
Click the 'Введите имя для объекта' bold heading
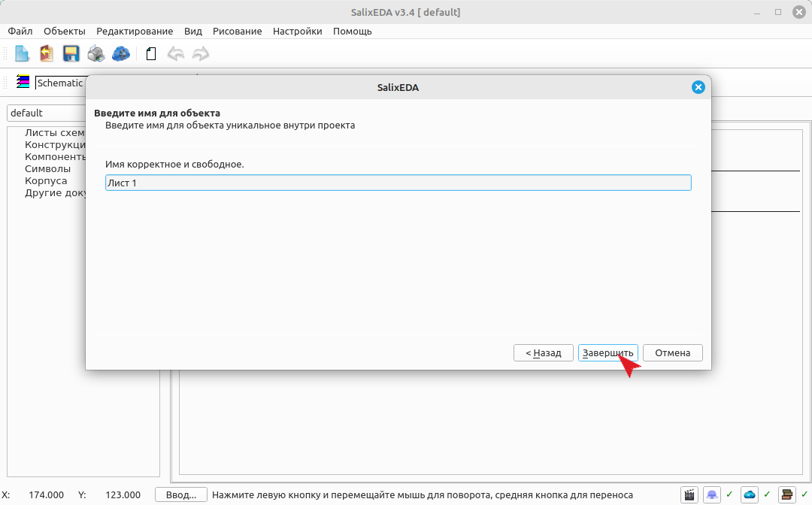(x=157, y=113)
